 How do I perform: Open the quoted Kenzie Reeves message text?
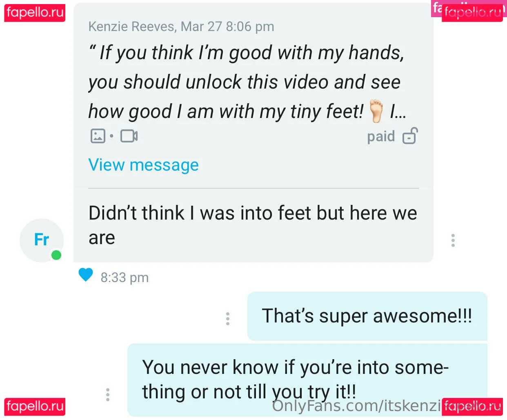(247, 82)
